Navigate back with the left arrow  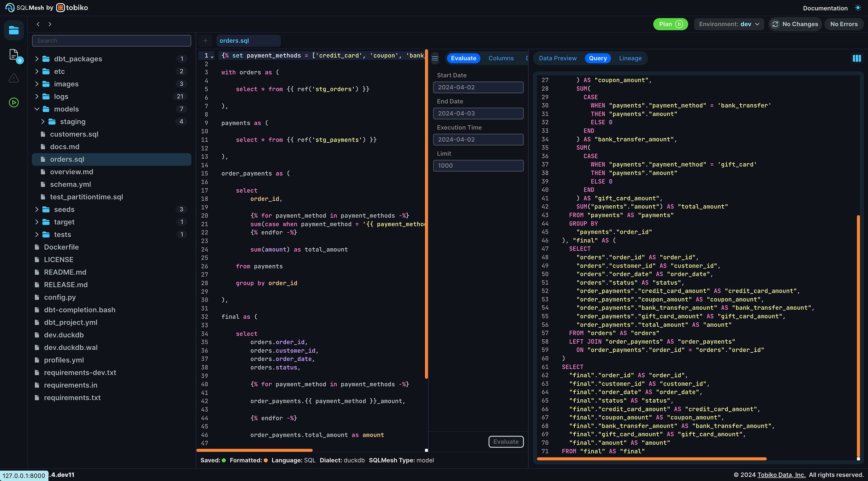click(x=38, y=24)
